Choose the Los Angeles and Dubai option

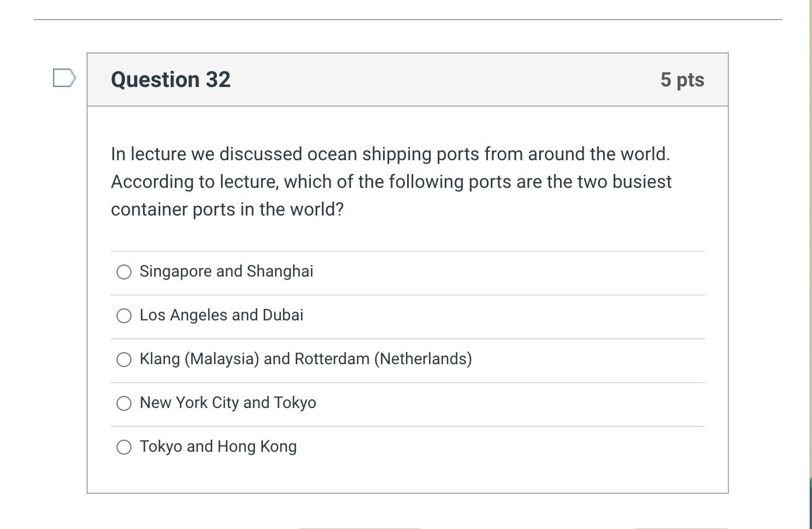pos(124,315)
